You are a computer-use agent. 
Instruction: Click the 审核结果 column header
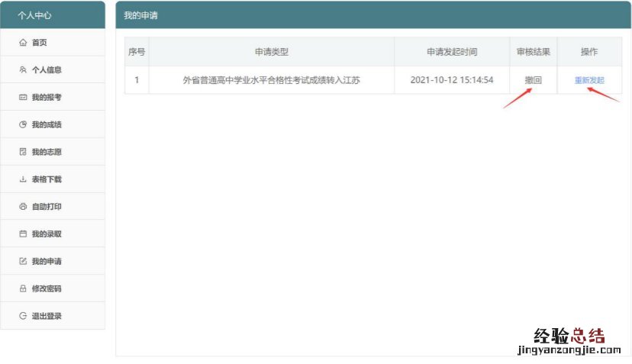[x=534, y=52]
